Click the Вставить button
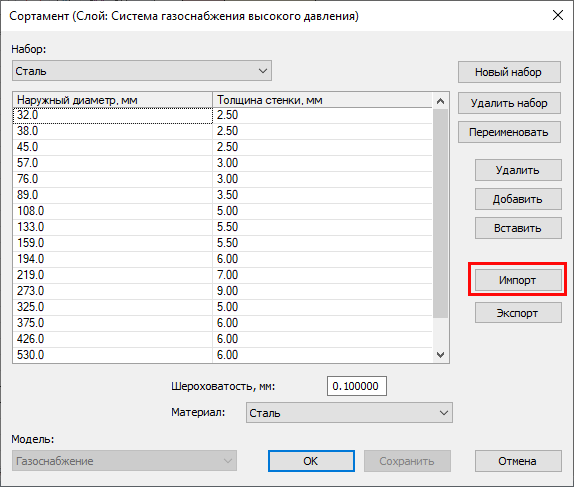The height and width of the screenshot is (487, 574). 518,228
